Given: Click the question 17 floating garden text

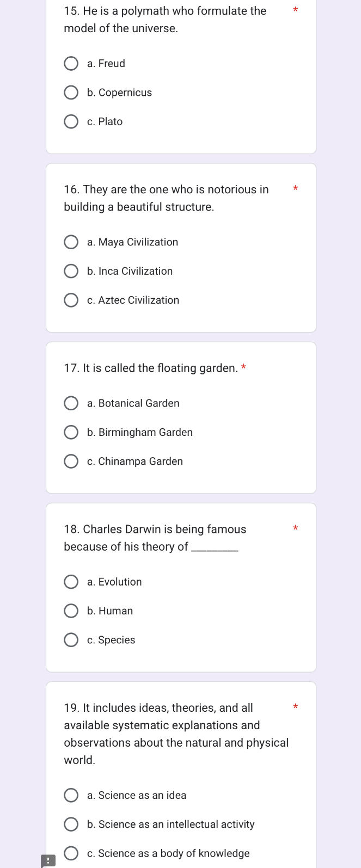Looking at the screenshot, I should (151, 368).
